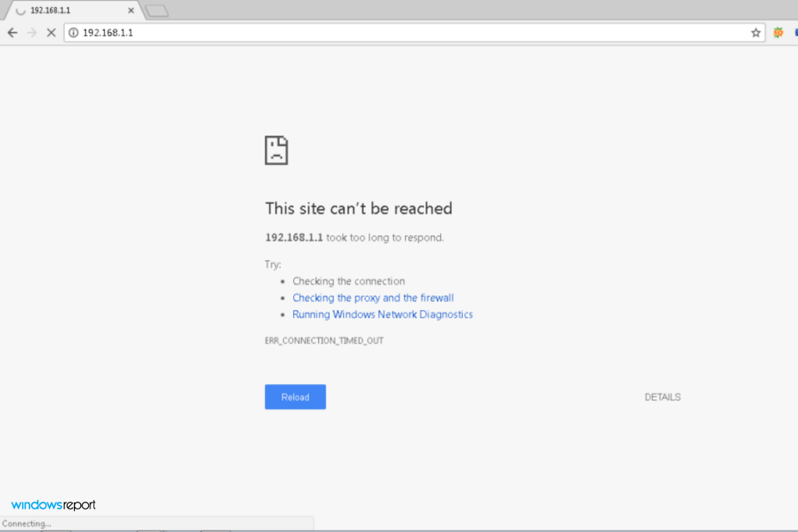Open 'Checking the proxy and the firewall' link
The image size is (798, 532).
373,298
